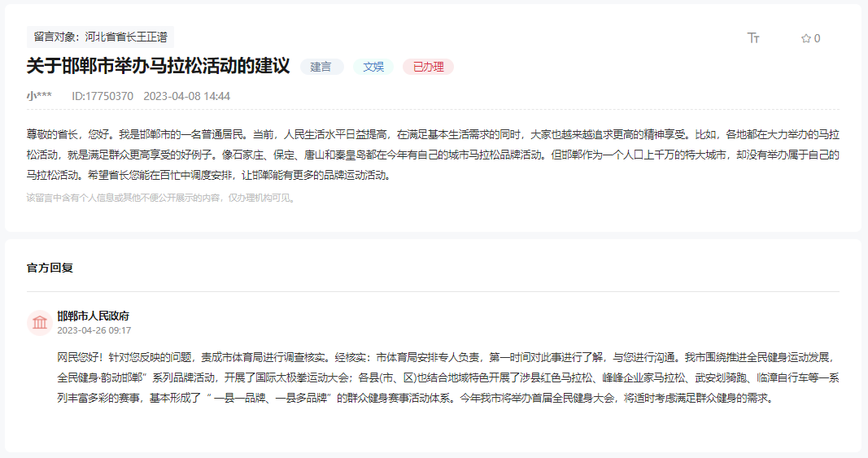This screenshot has height=458, width=868.
Task: Select the 文娱 category tag
Action: point(373,67)
